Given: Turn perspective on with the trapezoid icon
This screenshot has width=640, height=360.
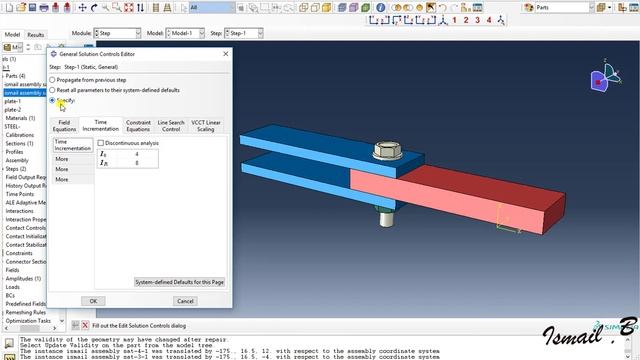Looking at the screenshot, I should [167, 7].
